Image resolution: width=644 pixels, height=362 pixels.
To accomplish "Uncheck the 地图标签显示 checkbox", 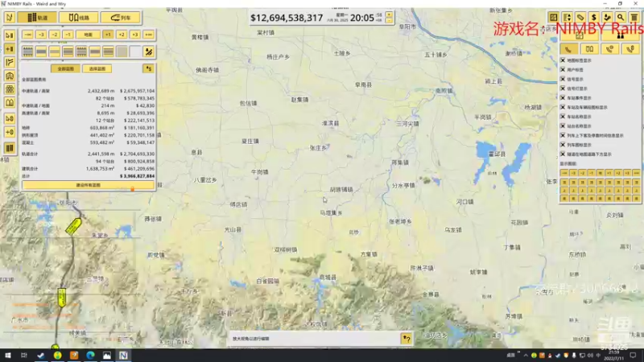I will pos(563,60).
